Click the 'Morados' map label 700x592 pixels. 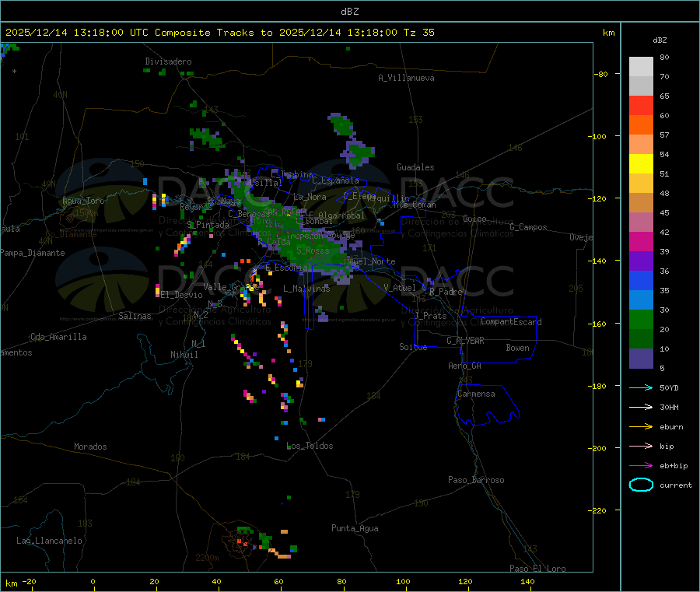[x=90, y=447]
